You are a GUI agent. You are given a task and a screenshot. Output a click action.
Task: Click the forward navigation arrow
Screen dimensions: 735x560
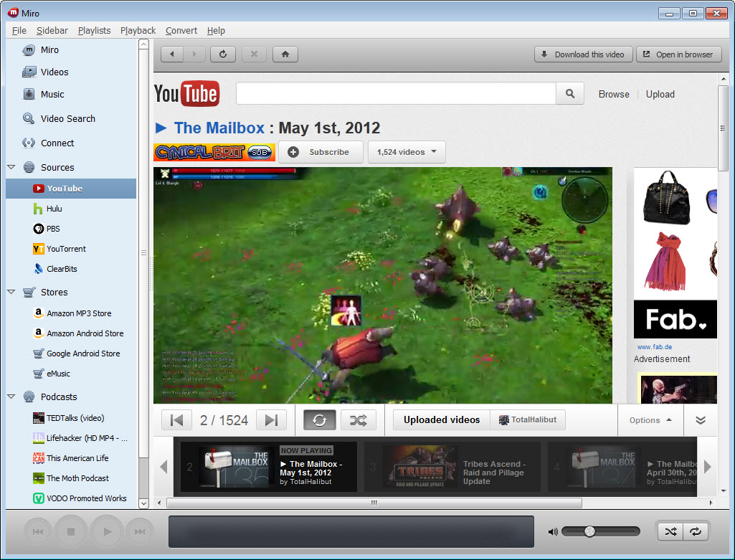click(194, 54)
